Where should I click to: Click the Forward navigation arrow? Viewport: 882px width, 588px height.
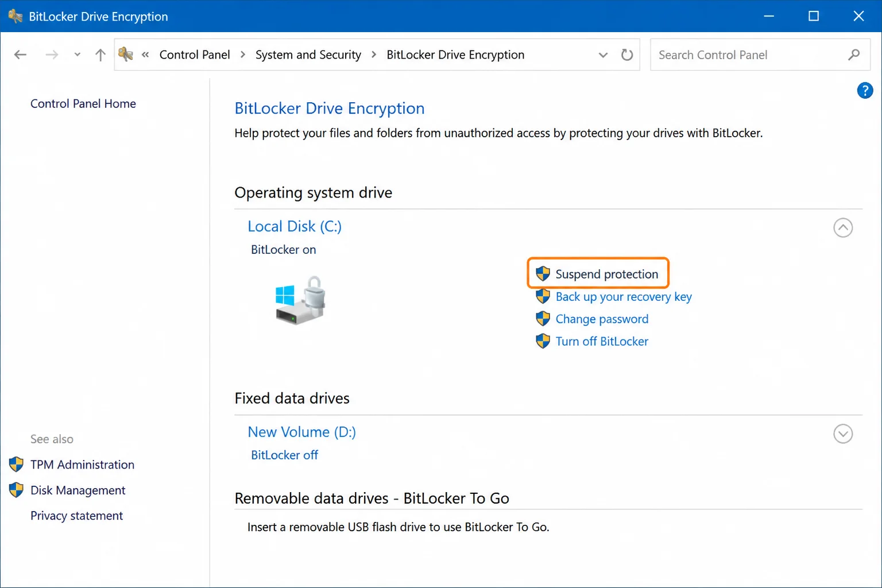(x=52, y=55)
